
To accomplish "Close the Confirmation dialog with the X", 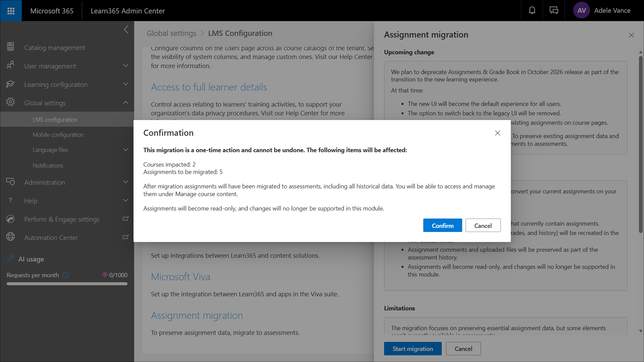I will click(497, 133).
